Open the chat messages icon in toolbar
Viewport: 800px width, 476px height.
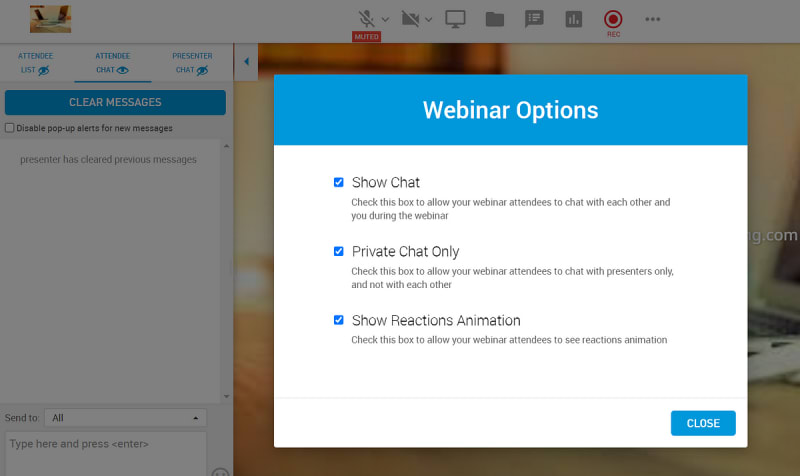click(534, 18)
